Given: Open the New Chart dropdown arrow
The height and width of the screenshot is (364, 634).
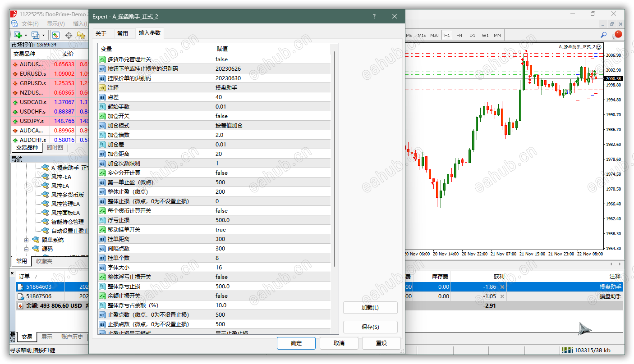Looking at the screenshot, I should point(26,35).
